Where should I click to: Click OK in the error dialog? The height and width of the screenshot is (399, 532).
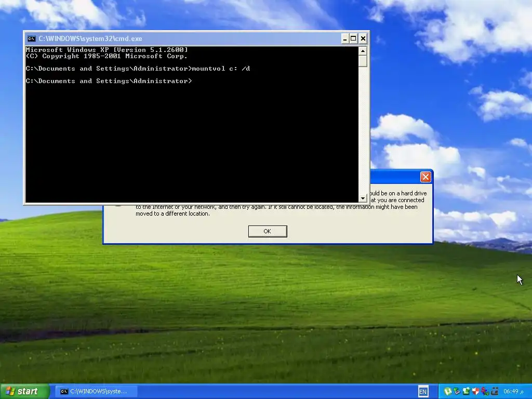268,231
